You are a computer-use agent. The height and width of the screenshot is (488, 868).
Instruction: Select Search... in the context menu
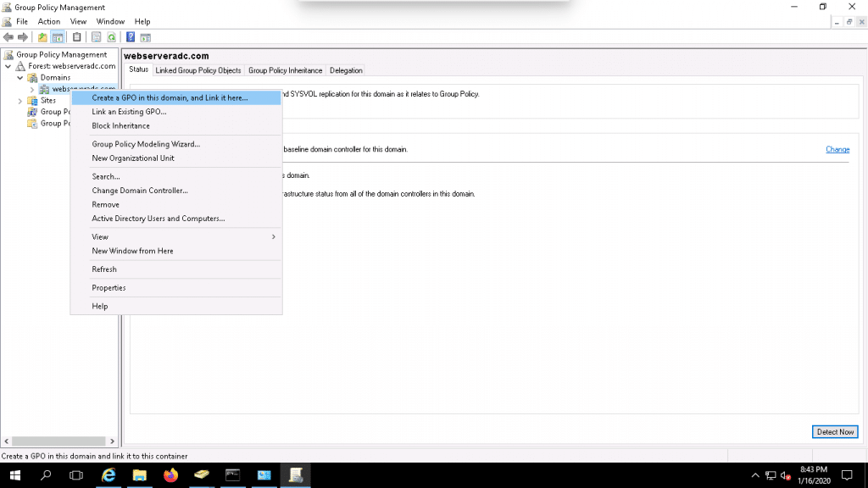pos(176,176)
